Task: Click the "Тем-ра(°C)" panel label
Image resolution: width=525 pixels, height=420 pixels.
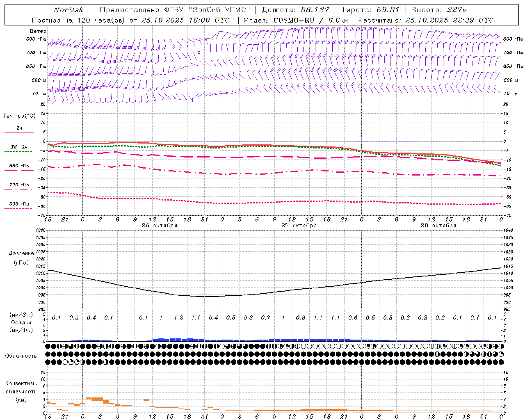Action: 19,116
